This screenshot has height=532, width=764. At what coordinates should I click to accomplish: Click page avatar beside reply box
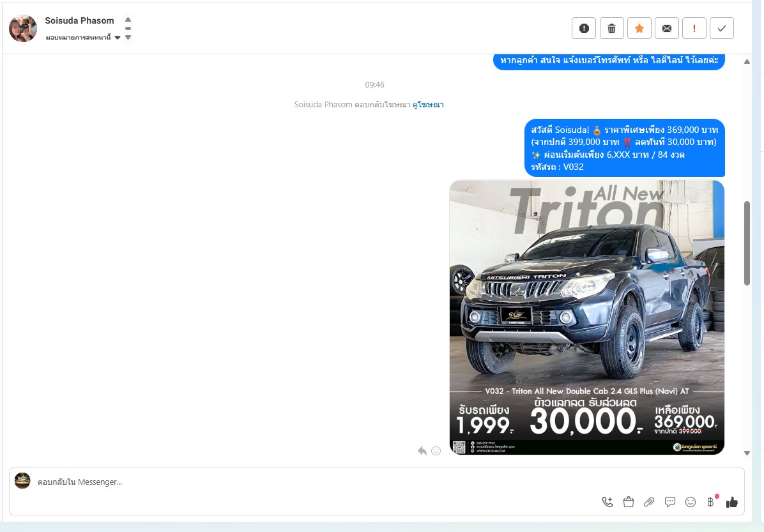[22, 480]
